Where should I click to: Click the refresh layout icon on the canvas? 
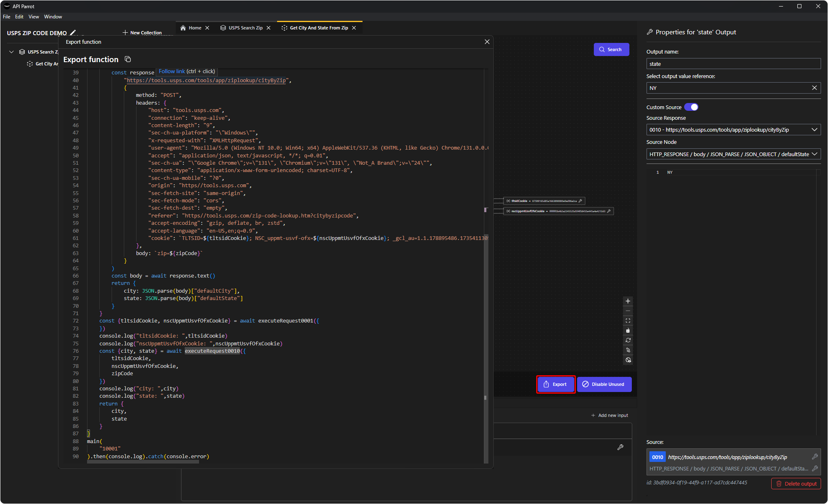pyautogui.click(x=628, y=340)
